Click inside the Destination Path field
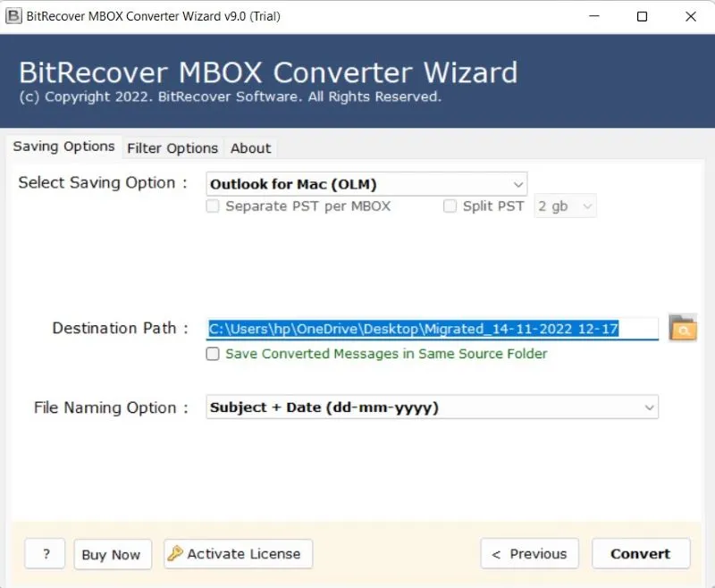Viewport: 715px width, 588px height. 432,329
